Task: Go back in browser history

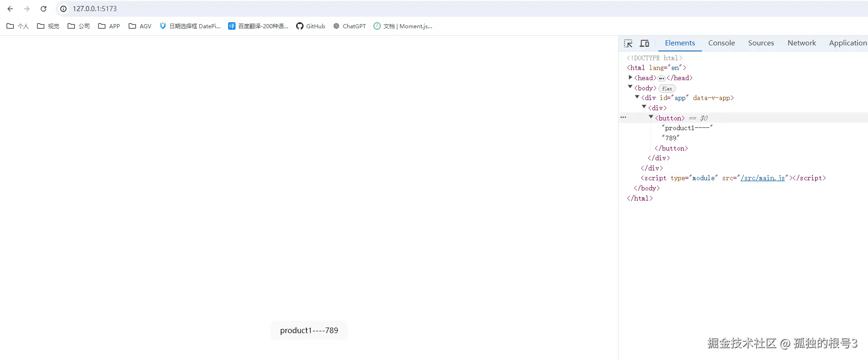Action: click(x=10, y=9)
